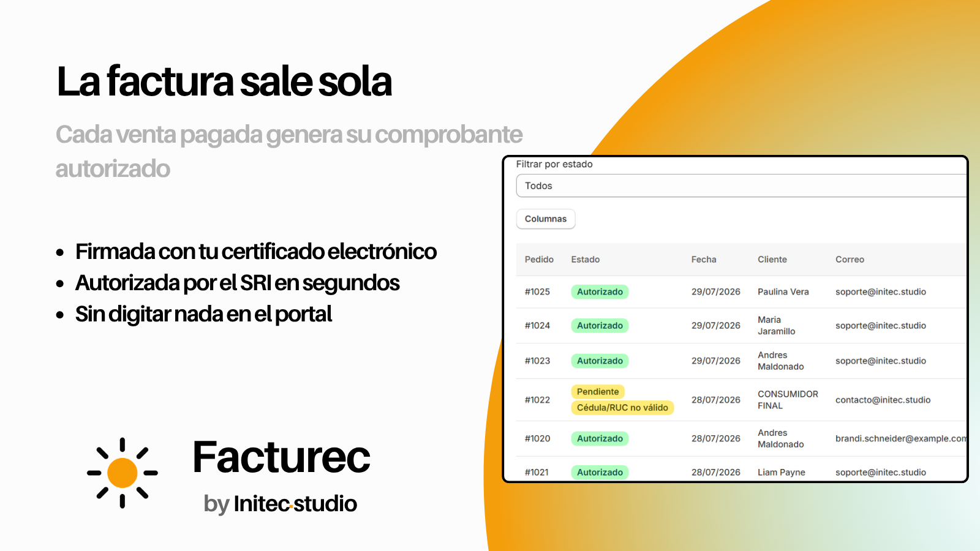Image resolution: width=980 pixels, height=551 pixels.
Task: Open order #1020
Action: [537, 438]
